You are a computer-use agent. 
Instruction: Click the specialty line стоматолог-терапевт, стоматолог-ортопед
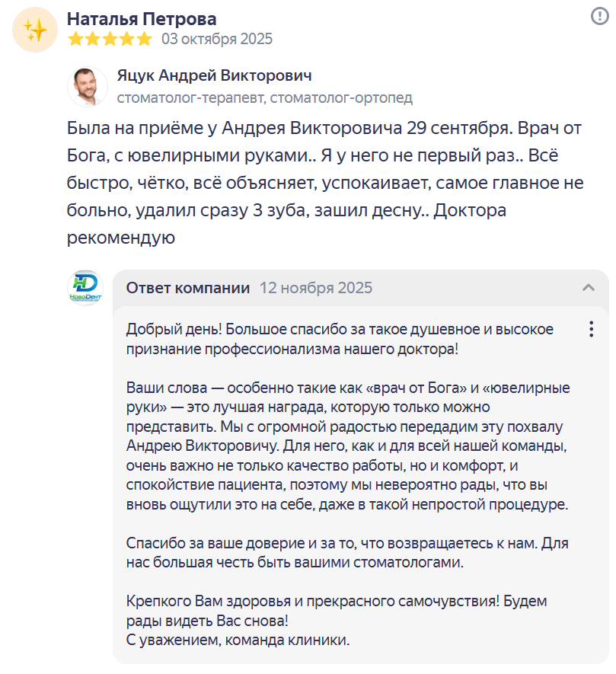[x=264, y=97]
